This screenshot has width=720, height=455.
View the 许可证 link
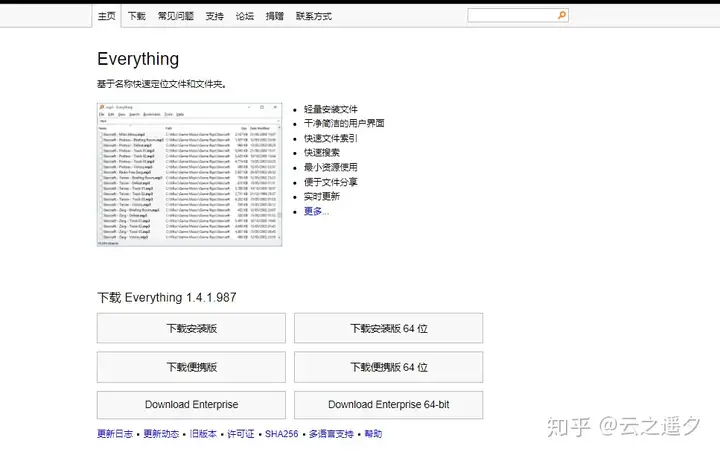coord(241,433)
